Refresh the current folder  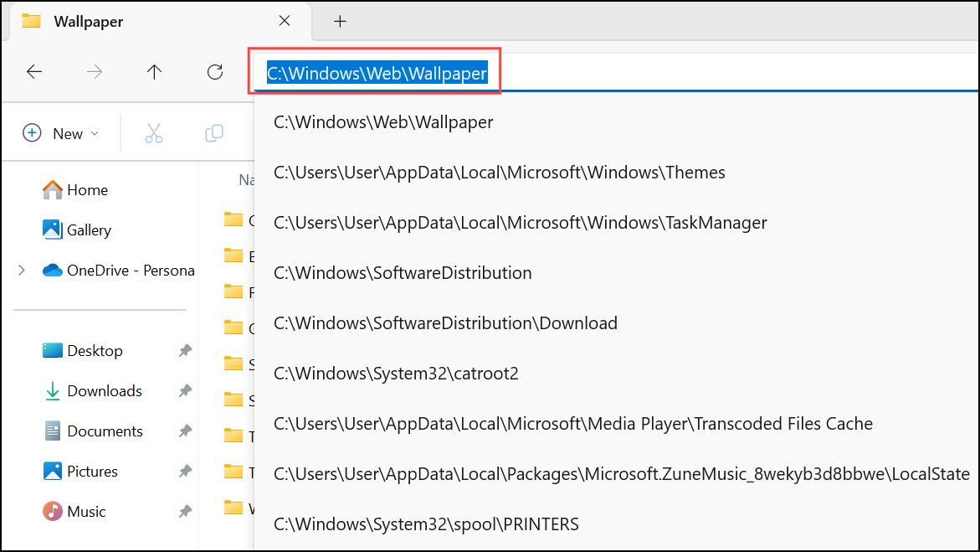[x=215, y=72]
